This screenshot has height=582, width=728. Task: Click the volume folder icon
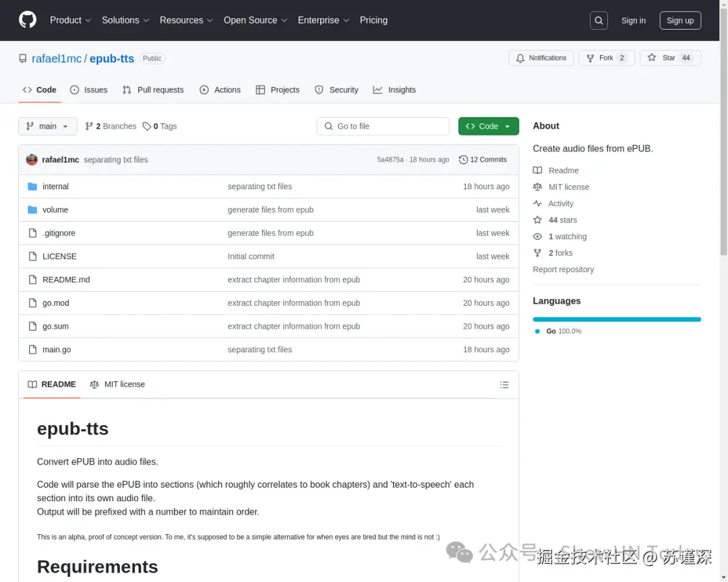(x=32, y=209)
